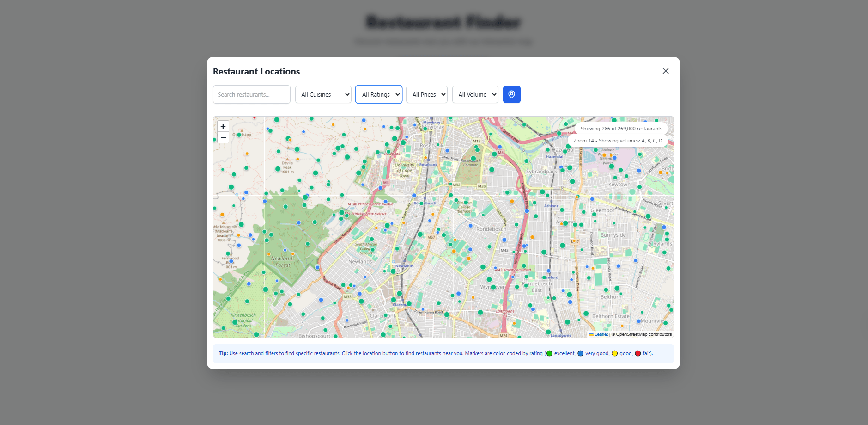Zoom in with the plus map control
Viewport: 868px width, 425px height.
(x=223, y=126)
